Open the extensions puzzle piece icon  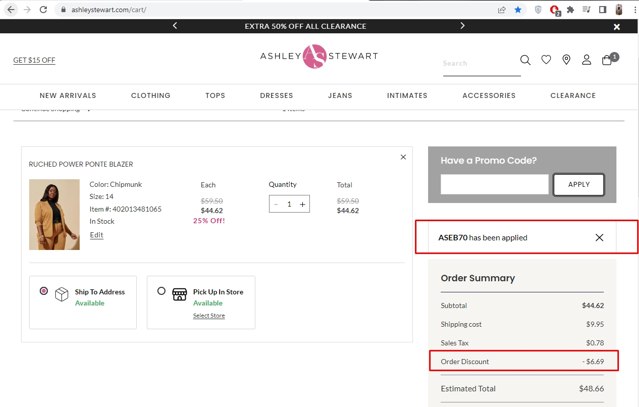point(571,9)
